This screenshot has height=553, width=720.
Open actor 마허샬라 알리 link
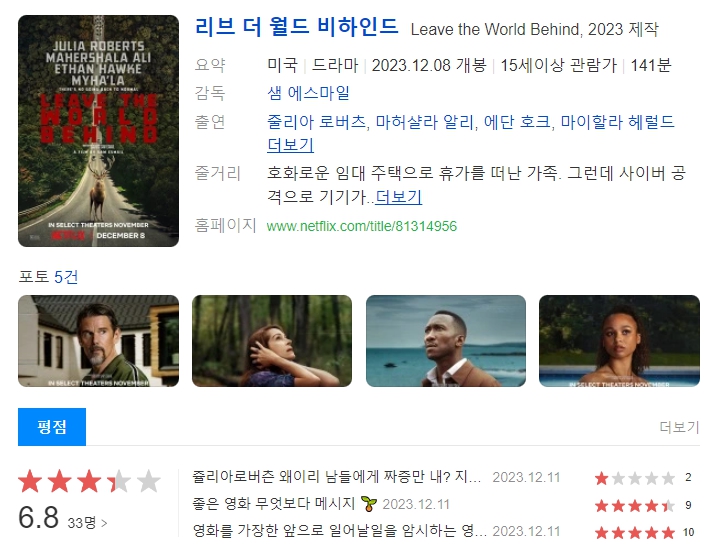[424, 122]
